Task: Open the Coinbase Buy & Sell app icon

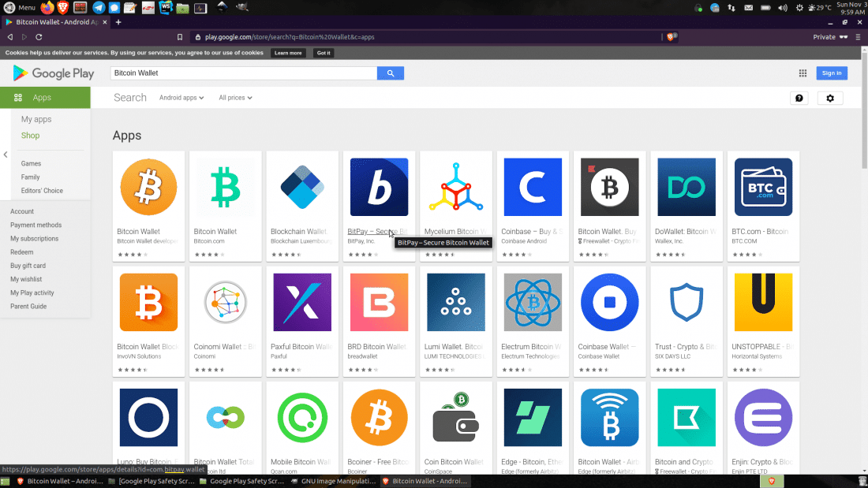Action: click(533, 187)
